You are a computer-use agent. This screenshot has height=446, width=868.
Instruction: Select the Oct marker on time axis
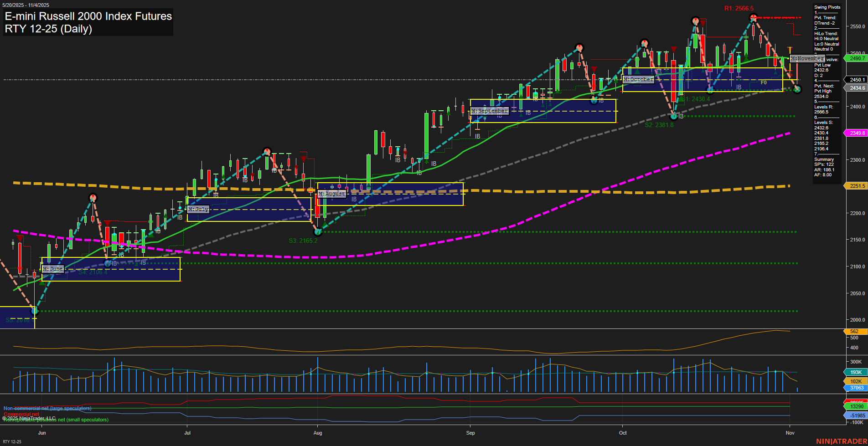tap(623, 433)
